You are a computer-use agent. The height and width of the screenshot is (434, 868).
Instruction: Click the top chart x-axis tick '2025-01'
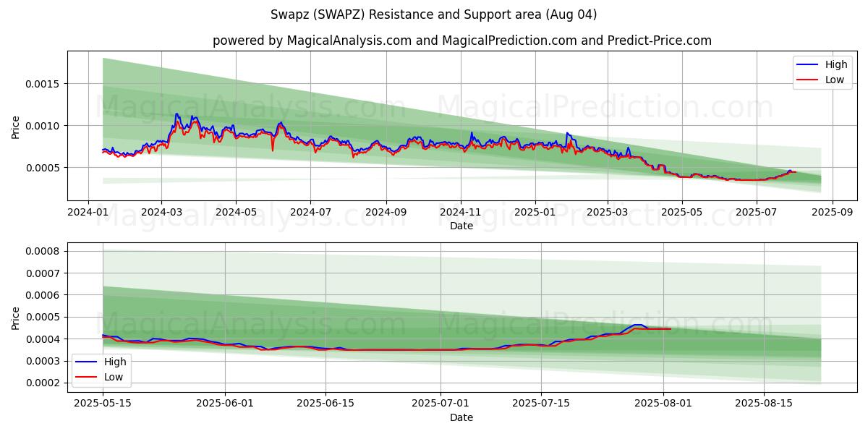(x=535, y=213)
